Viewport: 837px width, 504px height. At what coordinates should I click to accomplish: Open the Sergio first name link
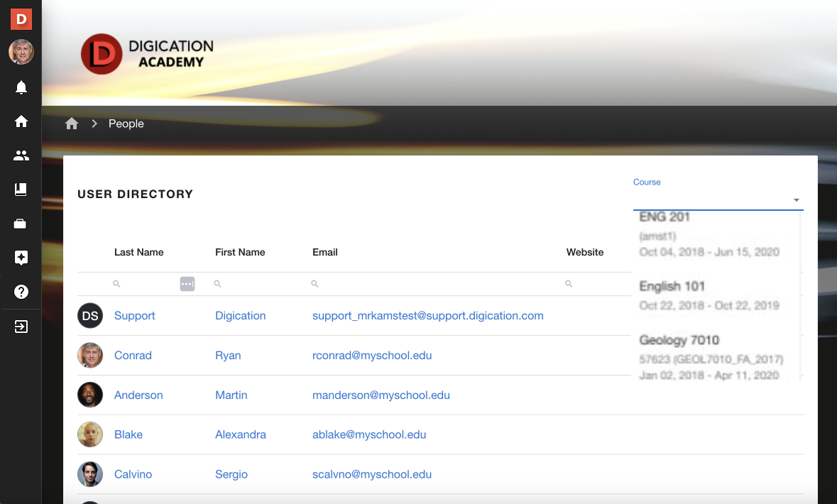(231, 474)
